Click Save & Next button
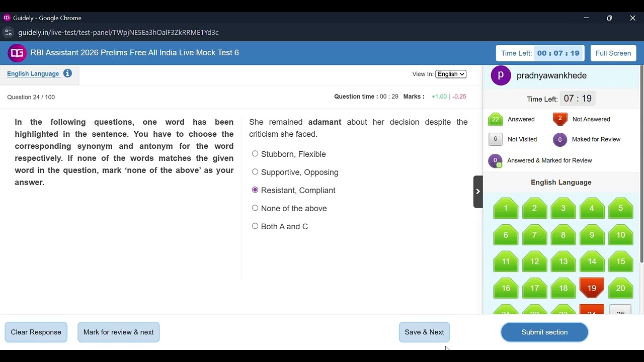Viewport: 644px width, 362px height. pos(424,332)
